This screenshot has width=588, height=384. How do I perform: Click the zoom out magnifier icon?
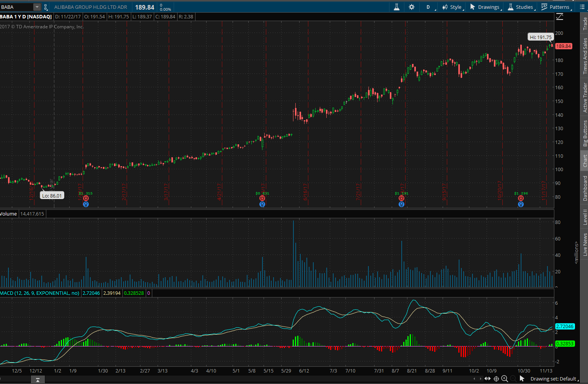513,379
